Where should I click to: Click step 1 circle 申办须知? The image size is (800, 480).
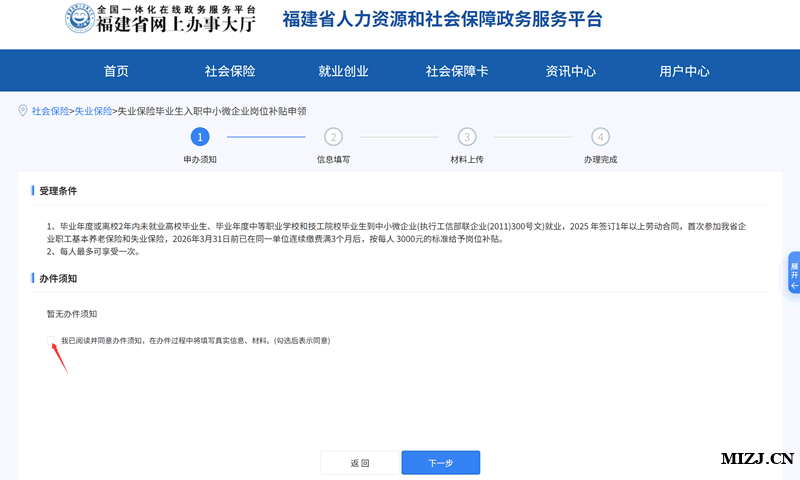(x=200, y=137)
